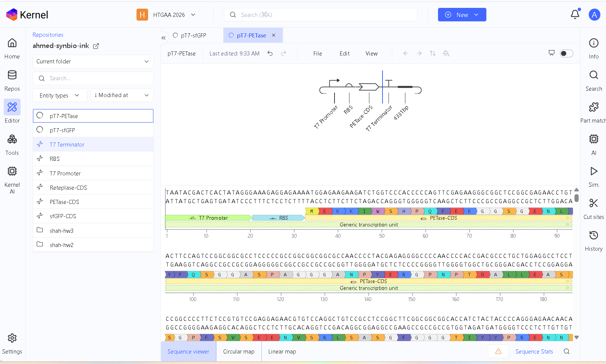The width and height of the screenshot is (606, 364).
Task: Open Sequence Stats link
Action: click(x=534, y=351)
